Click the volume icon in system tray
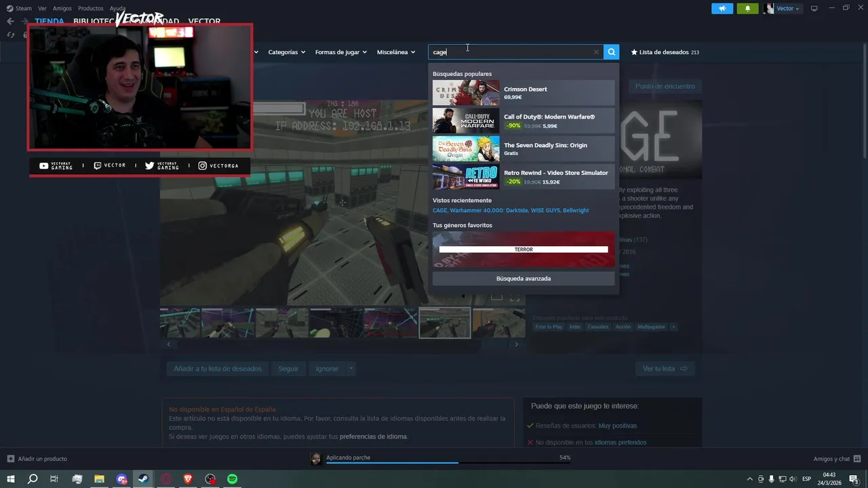868x488 pixels. pos(792,479)
